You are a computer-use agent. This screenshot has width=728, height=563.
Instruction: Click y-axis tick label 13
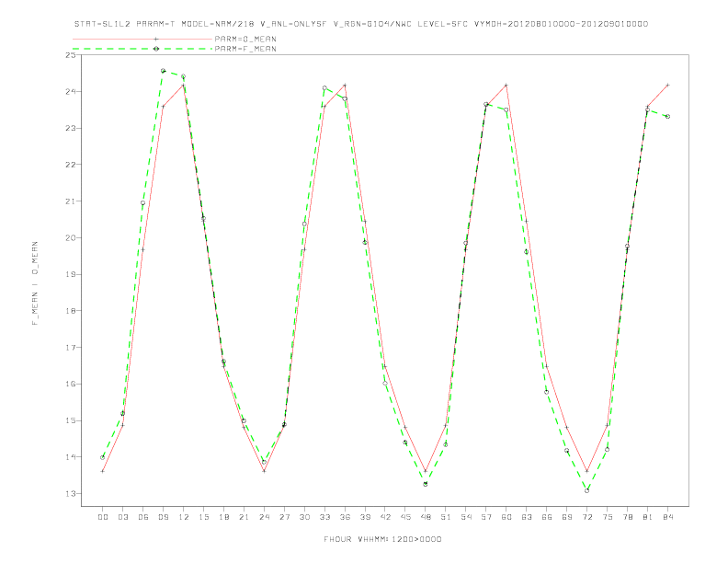pyautogui.click(x=71, y=494)
